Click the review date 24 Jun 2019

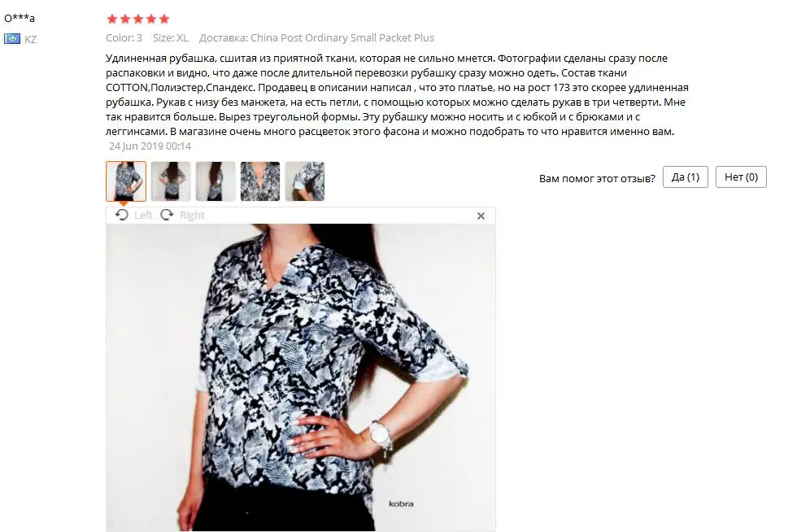click(x=150, y=146)
